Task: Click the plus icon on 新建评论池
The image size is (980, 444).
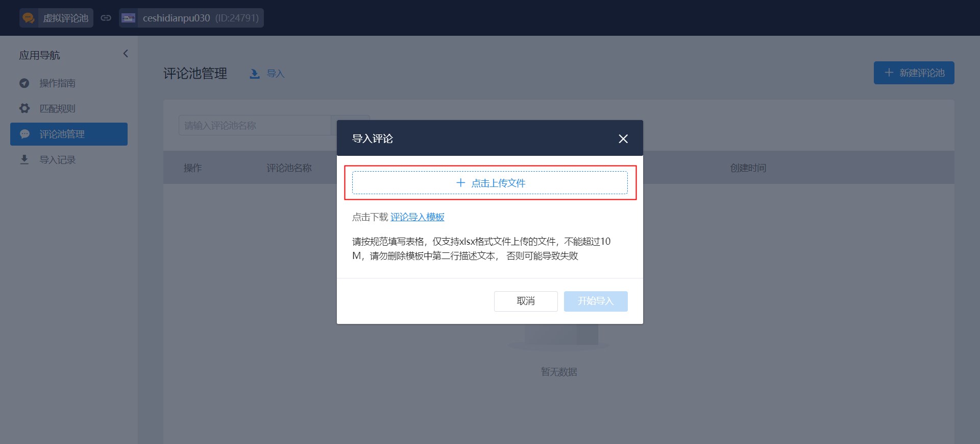Action: pos(889,73)
